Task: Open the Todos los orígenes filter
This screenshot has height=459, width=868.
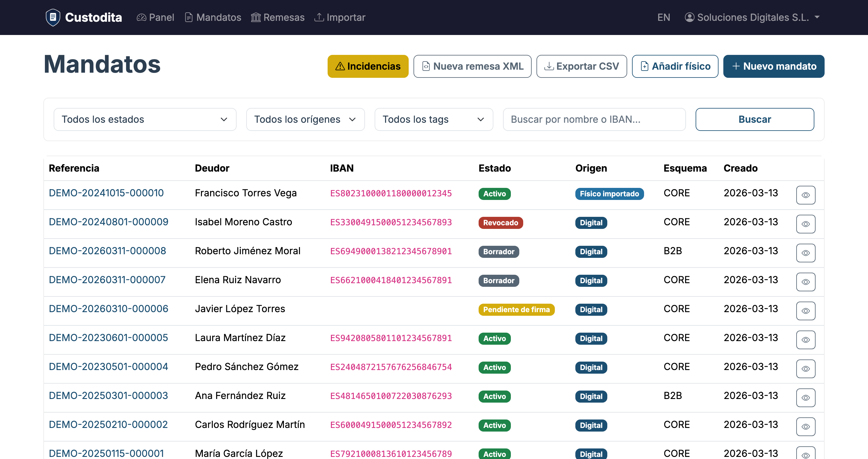Action: [305, 119]
